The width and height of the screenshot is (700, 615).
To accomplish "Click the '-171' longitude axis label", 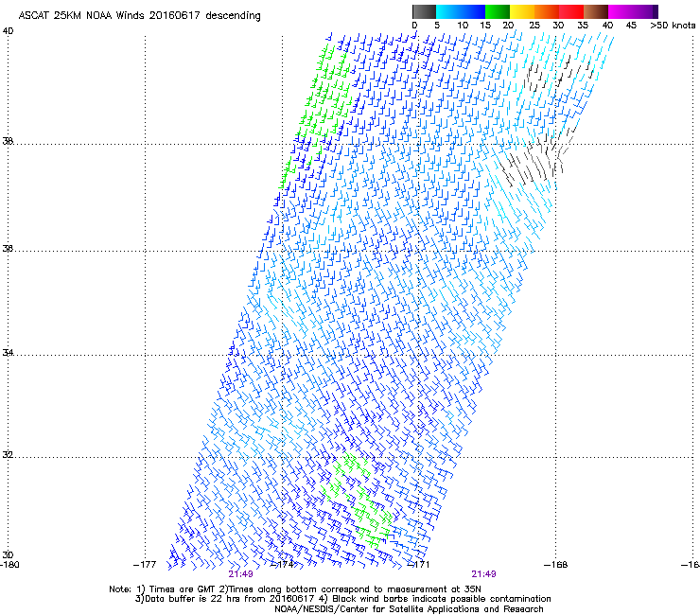I will (419, 565).
